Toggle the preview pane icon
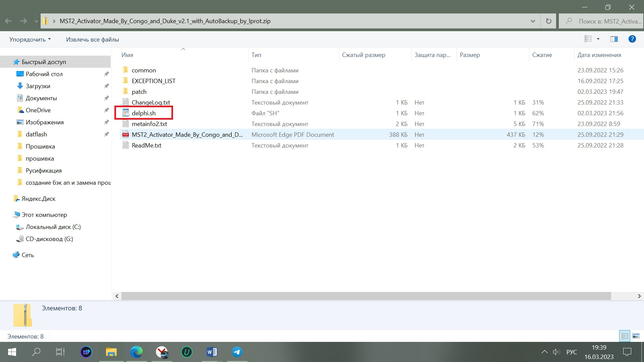This screenshot has width=644, height=362. click(x=614, y=39)
